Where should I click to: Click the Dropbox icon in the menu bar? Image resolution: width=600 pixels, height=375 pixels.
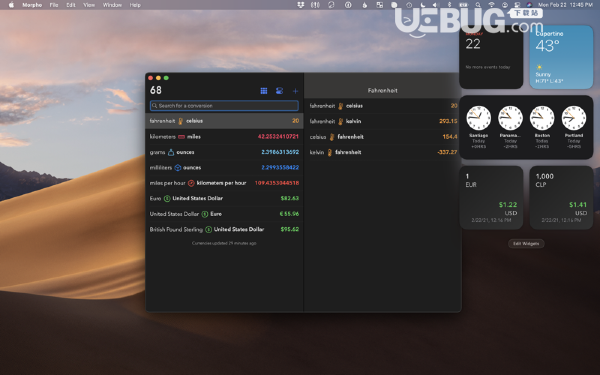click(301, 5)
